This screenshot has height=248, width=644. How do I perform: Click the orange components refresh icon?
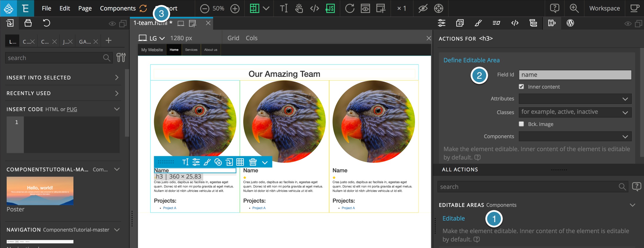click(143, 8)
